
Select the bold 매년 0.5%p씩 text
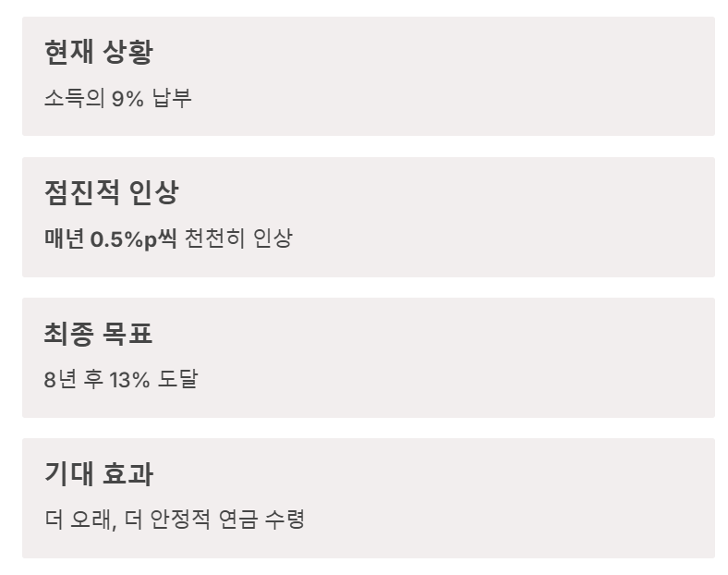pos(111,239)
